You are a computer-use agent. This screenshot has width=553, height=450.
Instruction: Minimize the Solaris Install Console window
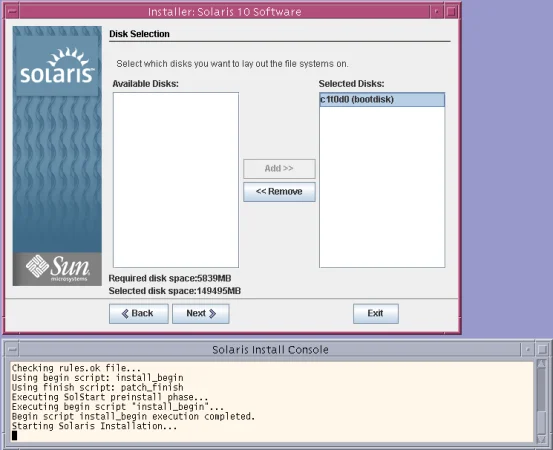pos(528,349)
